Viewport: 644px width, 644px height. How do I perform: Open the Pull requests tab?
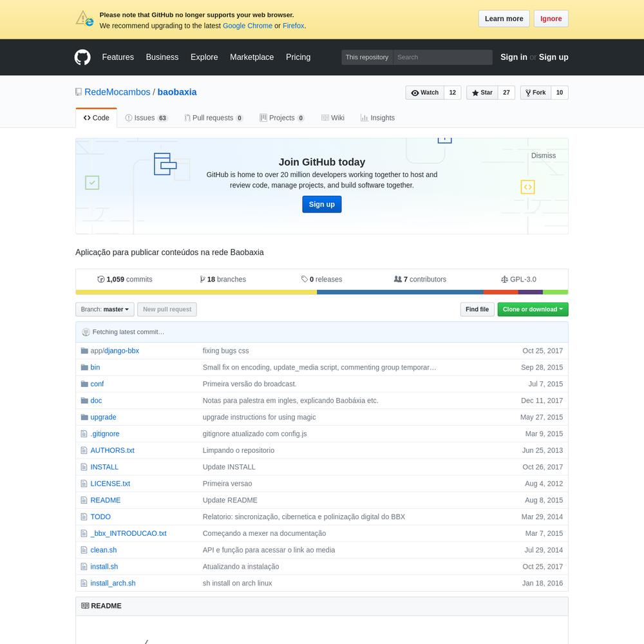(x=214, y=118)
